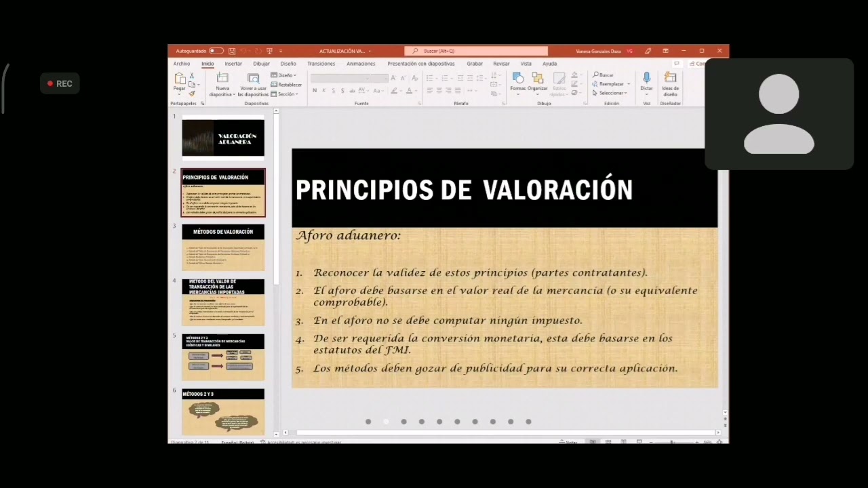This screenshot has height=488, width=868.
Task: Click Ideas de diseño icon
Action: [x=670, y=77]
